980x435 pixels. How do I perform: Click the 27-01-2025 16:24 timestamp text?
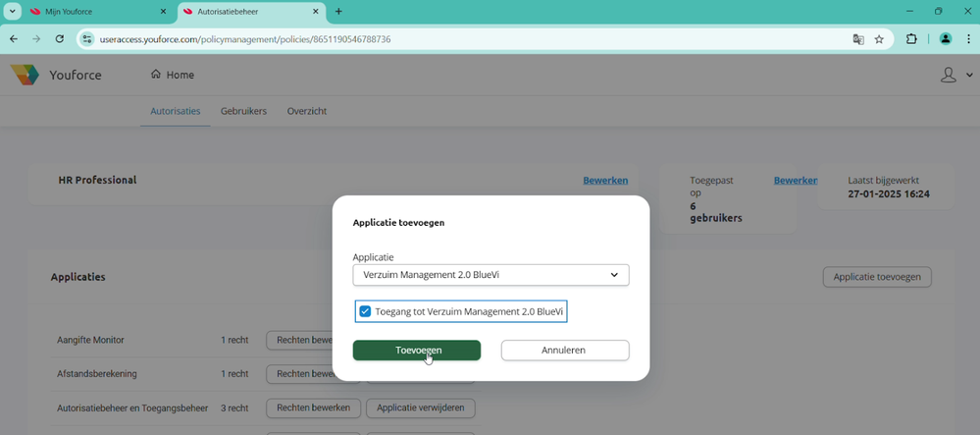point(889,194)
